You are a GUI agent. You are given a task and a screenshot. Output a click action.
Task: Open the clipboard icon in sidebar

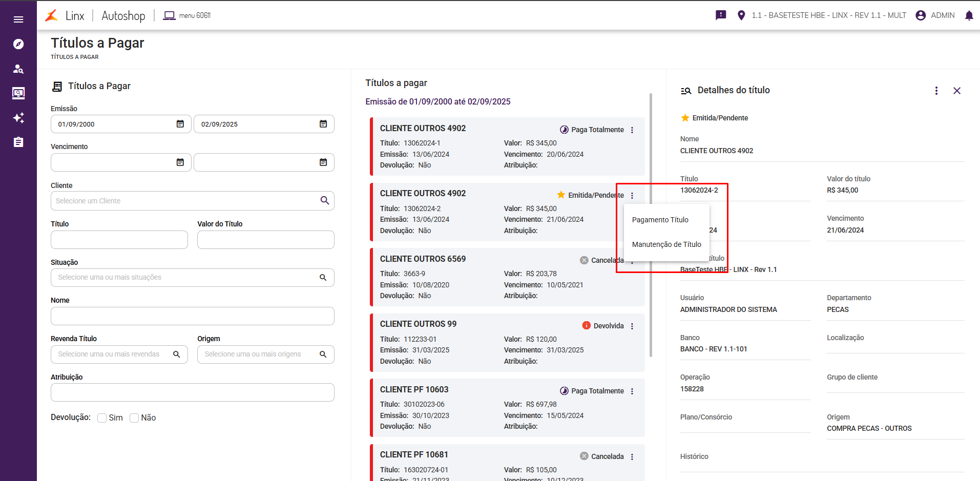point(18,142)
